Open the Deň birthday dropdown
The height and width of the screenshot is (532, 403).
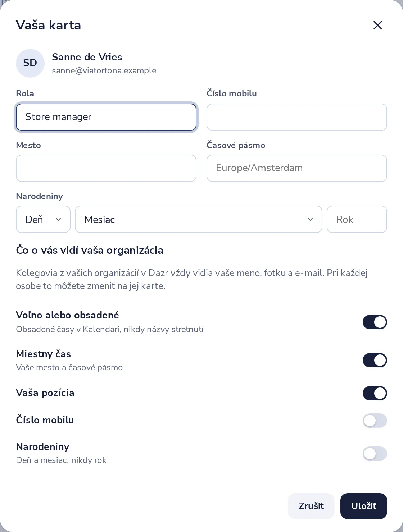[43, 219]
